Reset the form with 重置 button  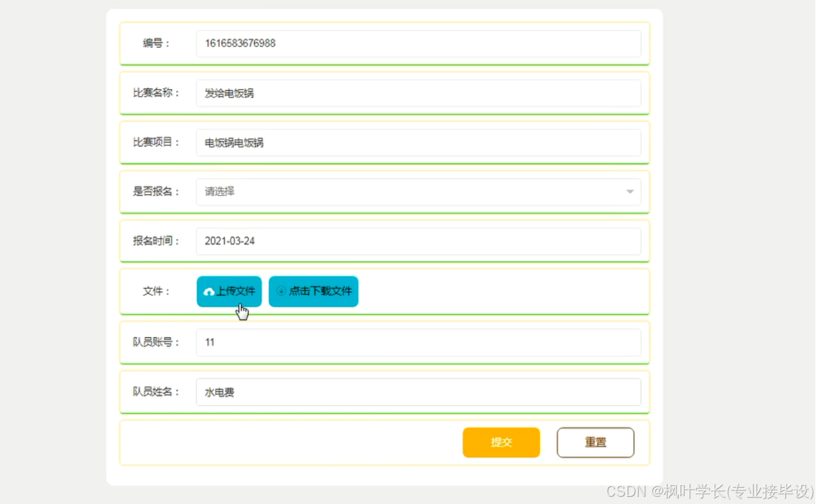[596, 443]
